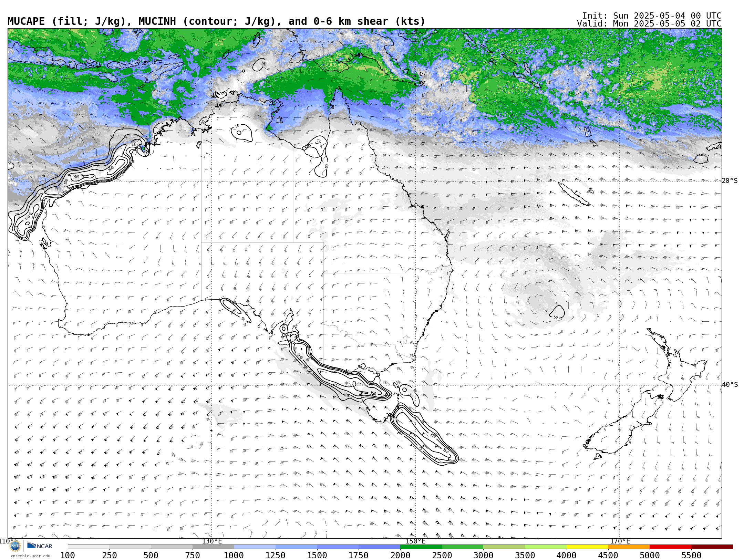Click the 'Init: Sun 2025-05-04 00 UTC' text
Screen dimensions: 744x560
(x=652, y=16)
